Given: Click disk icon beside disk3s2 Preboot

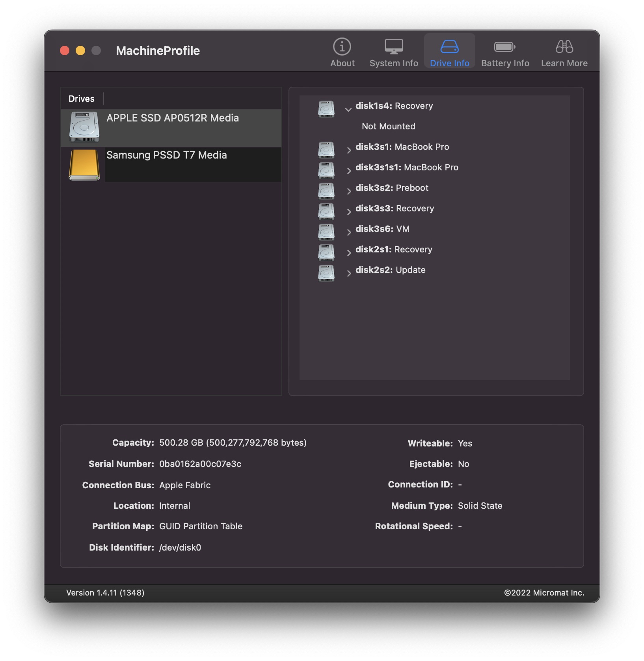Looking at the screenshot, I should pos(326,191).
